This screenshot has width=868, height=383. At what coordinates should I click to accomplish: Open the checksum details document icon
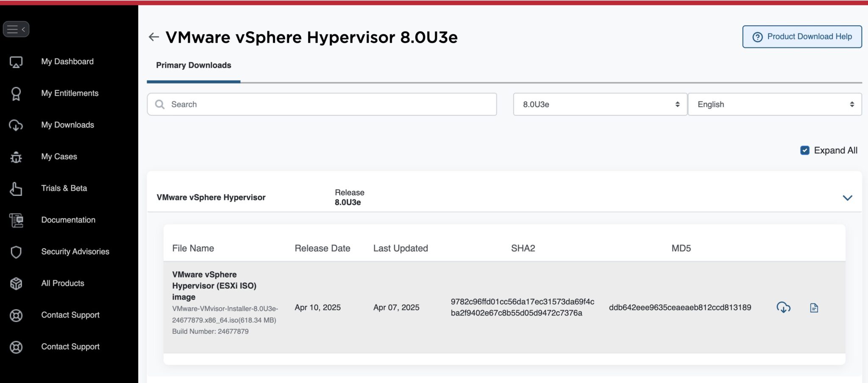[814, 308]
